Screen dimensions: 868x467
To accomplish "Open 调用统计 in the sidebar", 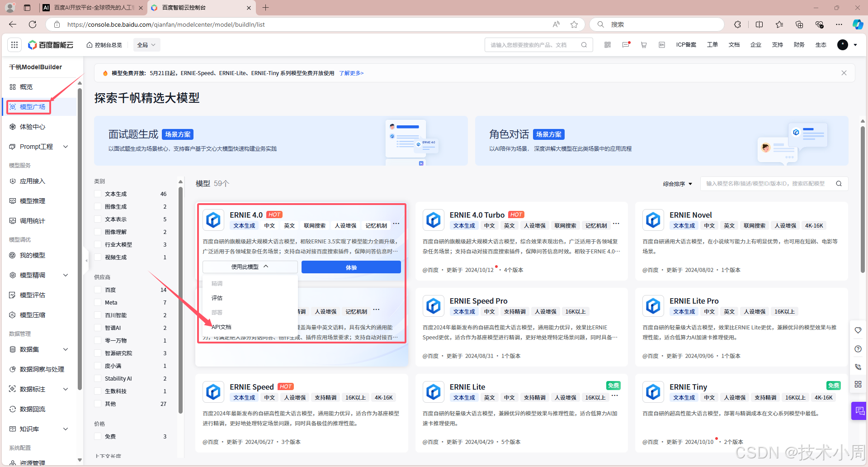I will [33, 221].
